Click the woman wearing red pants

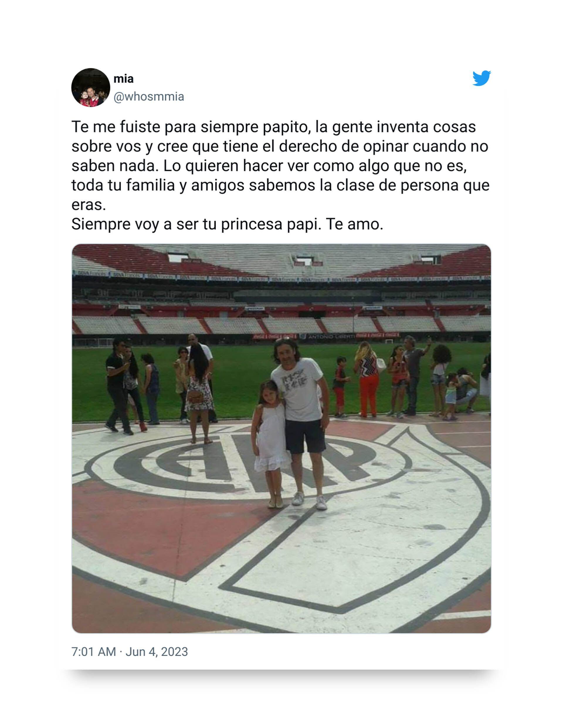368,380
